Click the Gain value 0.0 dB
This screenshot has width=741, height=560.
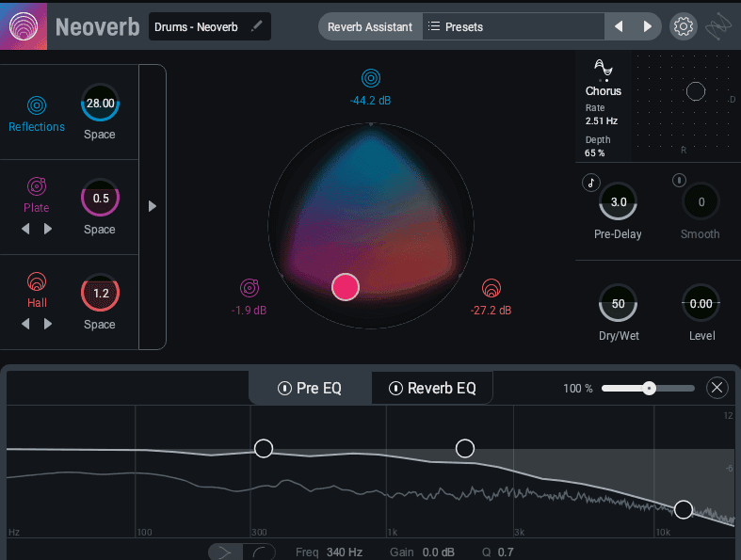click(x=439, y=552)
